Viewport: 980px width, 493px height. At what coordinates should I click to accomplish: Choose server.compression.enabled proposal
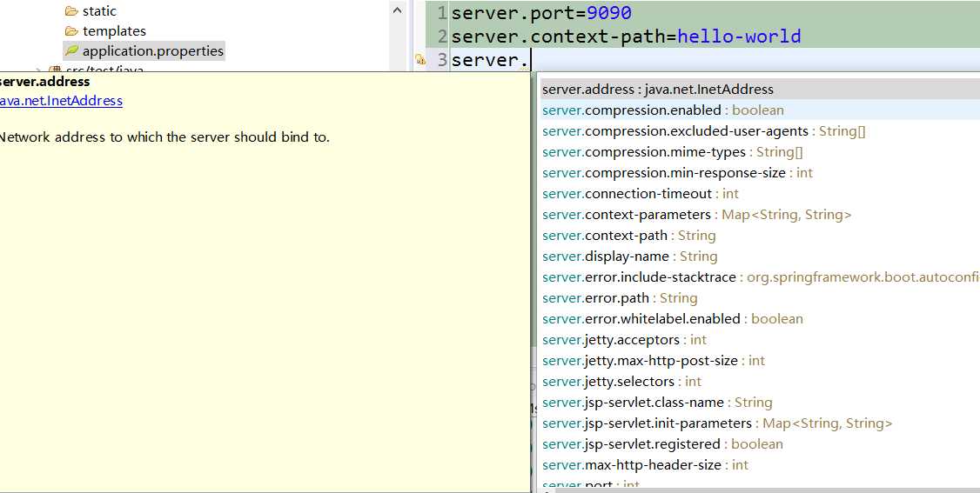[x=760, y=110]
